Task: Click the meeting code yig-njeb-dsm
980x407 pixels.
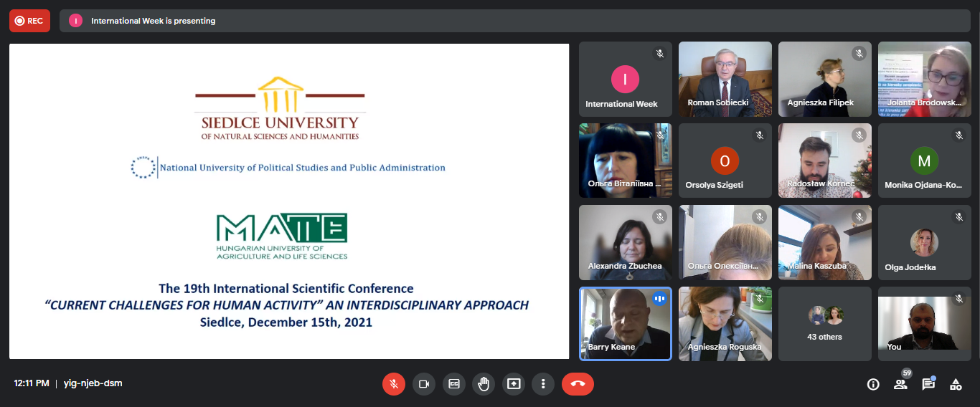Action: pyautogui.click(x=93, y=383)
